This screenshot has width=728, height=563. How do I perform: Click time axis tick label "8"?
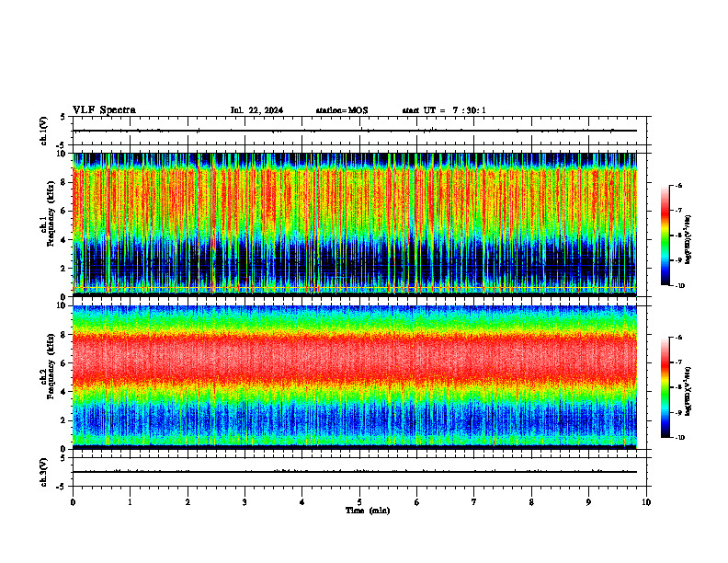(531, 502)
